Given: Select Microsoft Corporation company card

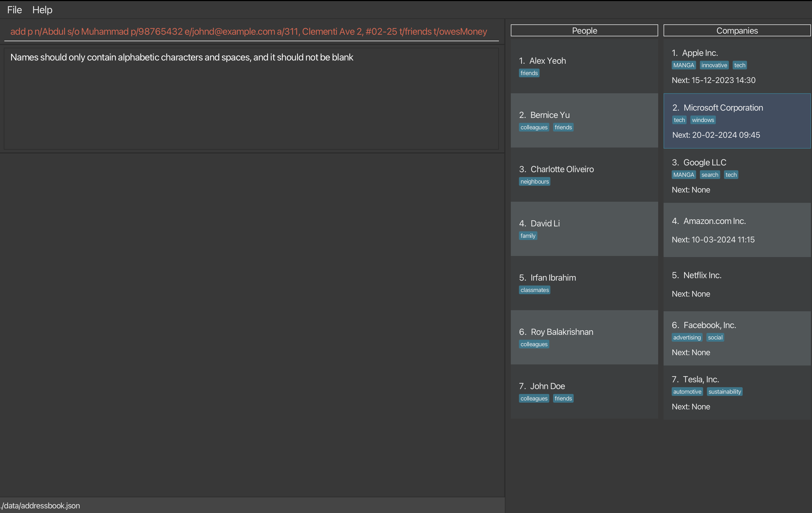Looking at the screenshot, I should 737,121.
